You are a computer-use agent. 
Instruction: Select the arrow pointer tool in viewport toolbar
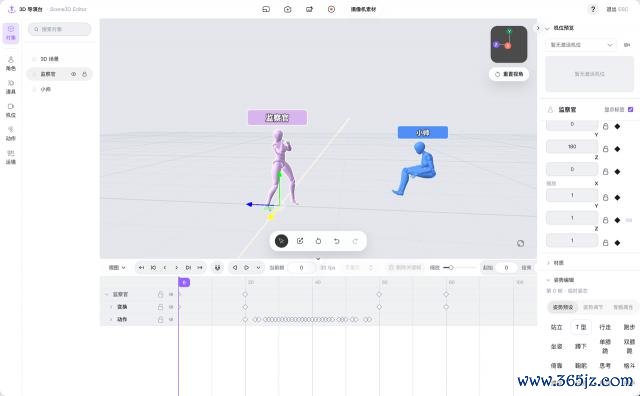(x=282, y=241)
